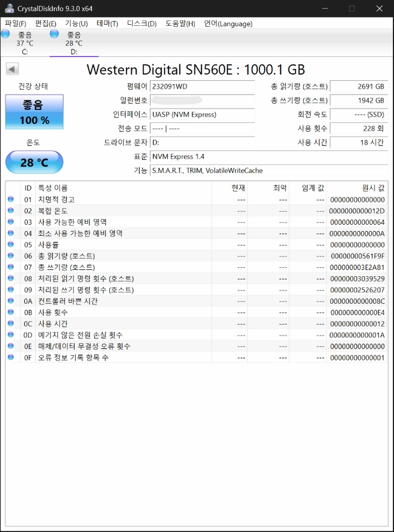Select raw value 000000003E2A81
The image size is (394, 532).
(x=357, y=267)
